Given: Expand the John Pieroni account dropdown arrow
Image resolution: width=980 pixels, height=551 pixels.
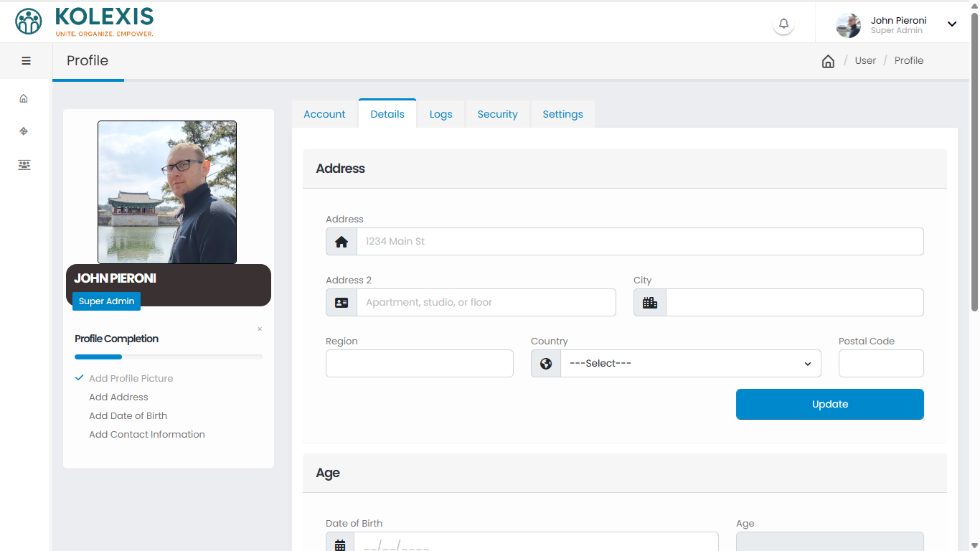Looking at the screenshot, I should click(x=952, y=24).
